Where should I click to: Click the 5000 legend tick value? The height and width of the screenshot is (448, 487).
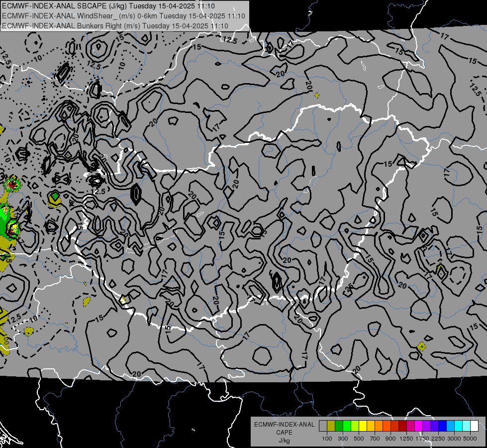pos(470,439)
